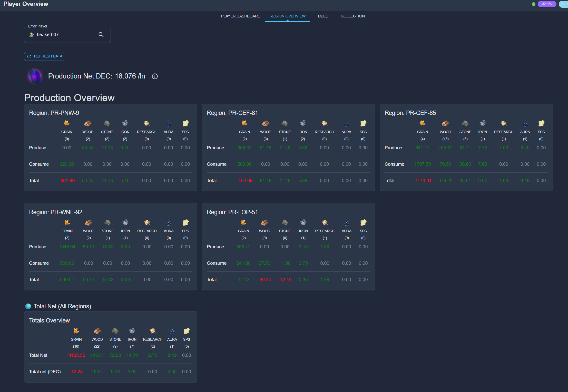Image resolution: width=568 pixels, height=392 pixels.
Task: Click the Enter Player input field
Action: 65,35
